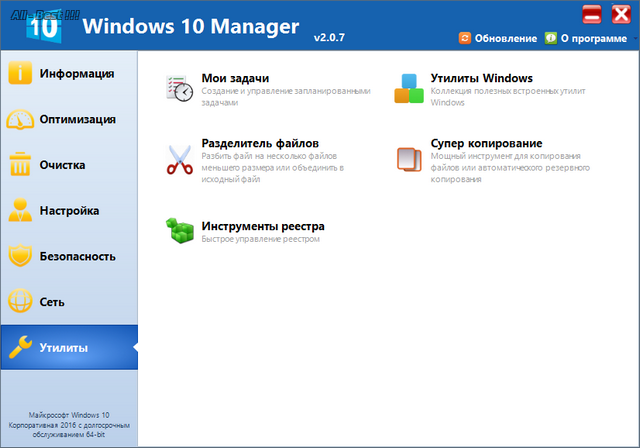Viewport: 640px width, 448px height.
Task: Close the Windows 10 Manager window
Action: [x=621, y=15]
